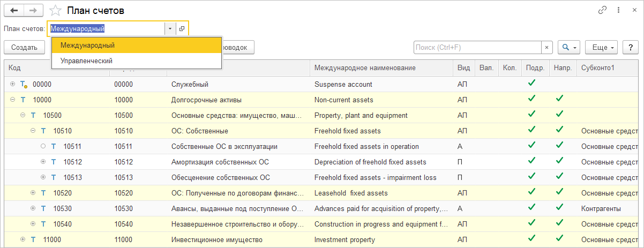Add page to favorites with star icon
The width and height of the screenshot is (644, 248).
point(55,10)
